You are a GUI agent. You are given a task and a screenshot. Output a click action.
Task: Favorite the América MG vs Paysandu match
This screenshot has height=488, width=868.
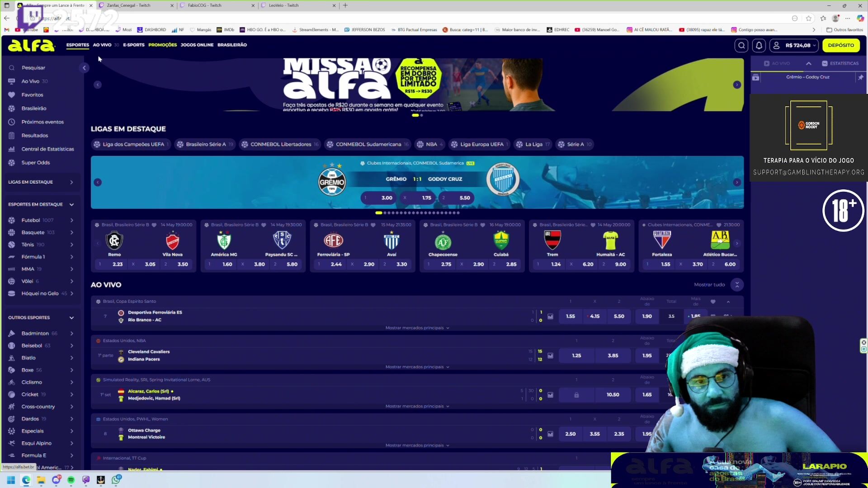click(x=264, y=225)
